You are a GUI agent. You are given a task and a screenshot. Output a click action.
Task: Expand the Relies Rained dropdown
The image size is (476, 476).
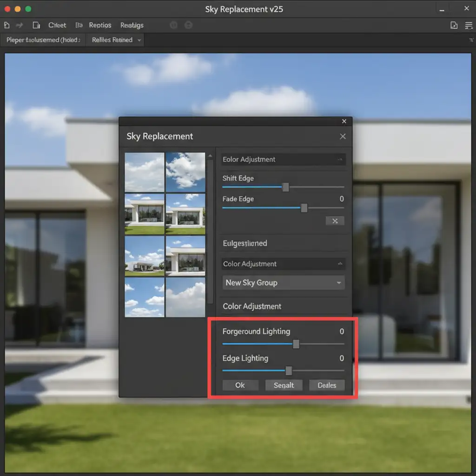click(139, 40)
